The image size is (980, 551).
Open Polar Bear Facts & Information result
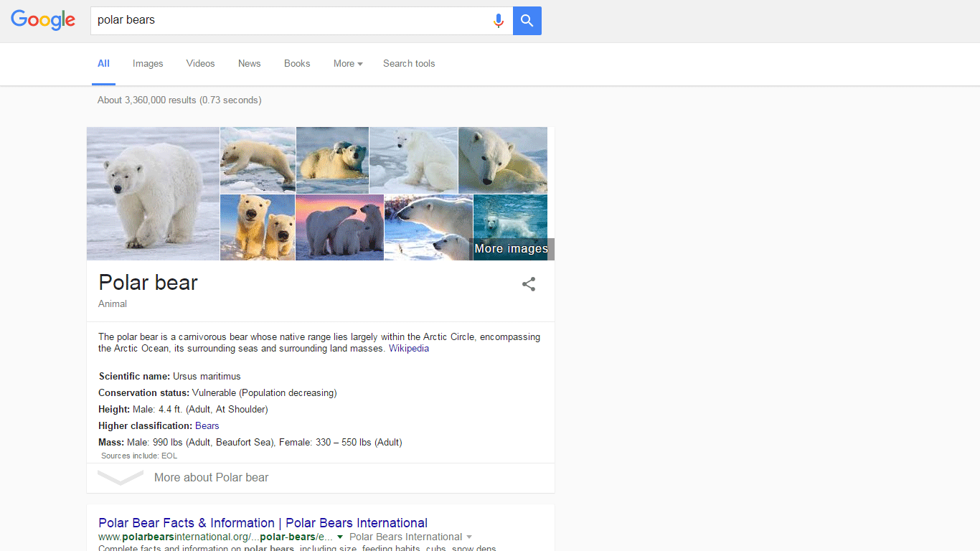[263, 523]
